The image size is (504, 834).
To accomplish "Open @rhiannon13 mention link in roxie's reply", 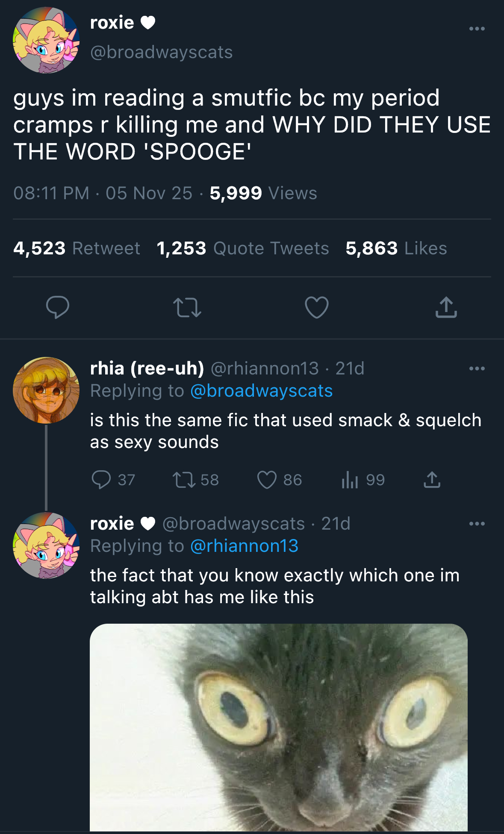I will tap(244, 546).
